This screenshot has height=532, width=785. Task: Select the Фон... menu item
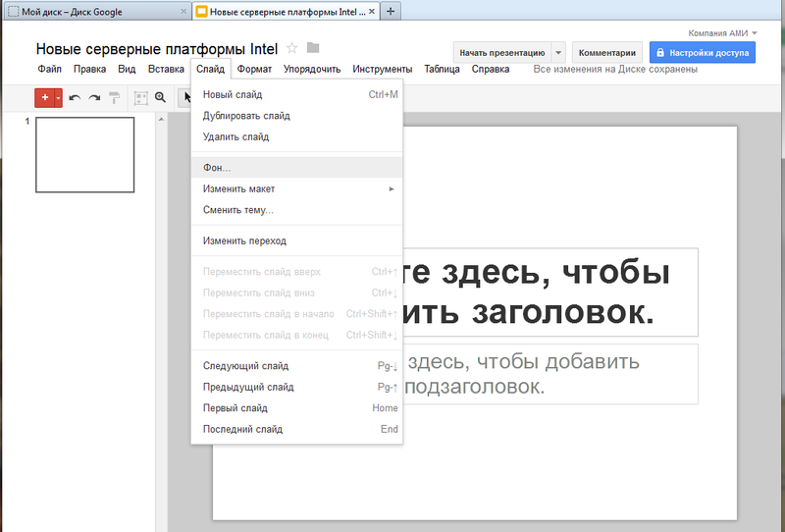pos(297,168)
